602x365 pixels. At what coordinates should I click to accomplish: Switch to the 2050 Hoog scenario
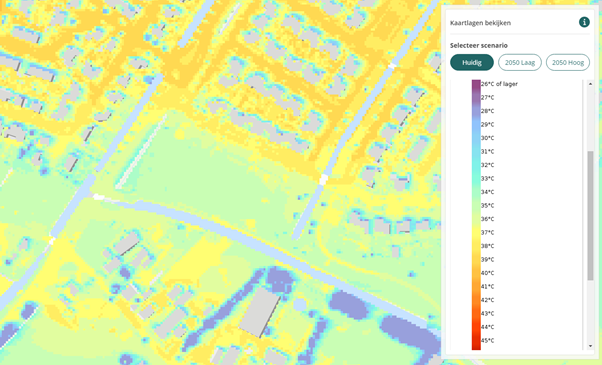568,63
